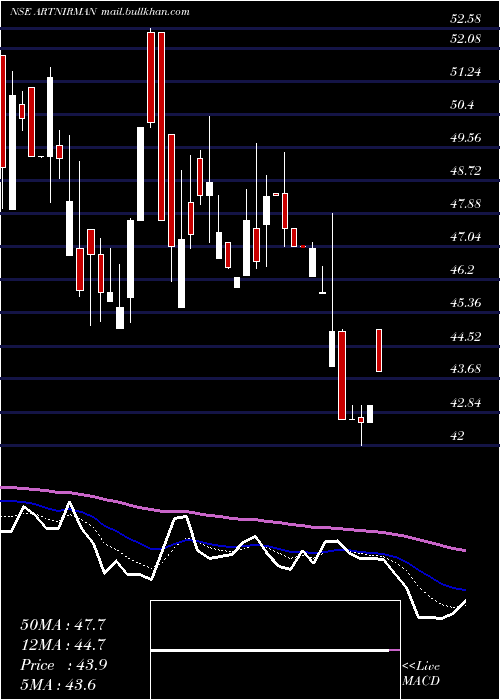Click the 45.36 price axis label
500x700 pixels.
pyautogui.click(x=466, y=303)
